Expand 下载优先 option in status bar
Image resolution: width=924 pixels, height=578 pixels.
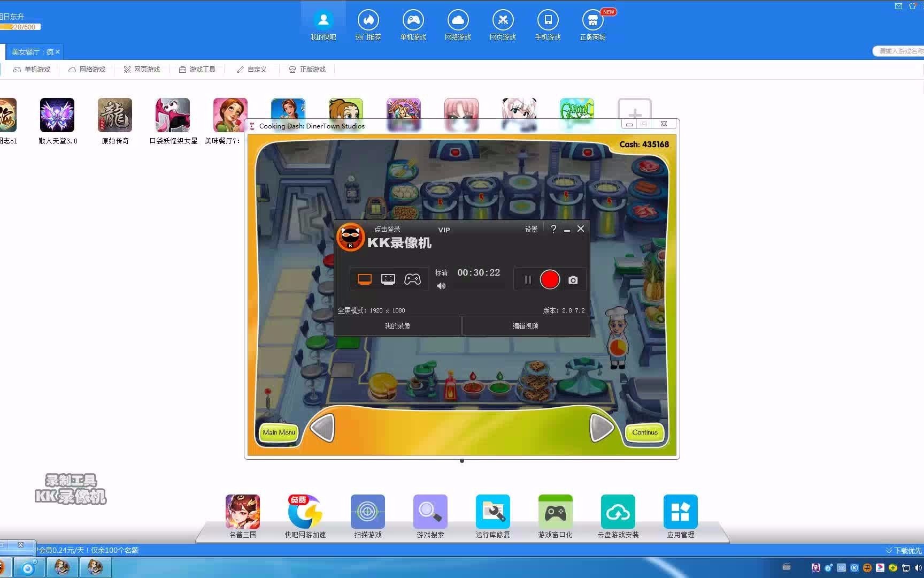click(904, 550)
